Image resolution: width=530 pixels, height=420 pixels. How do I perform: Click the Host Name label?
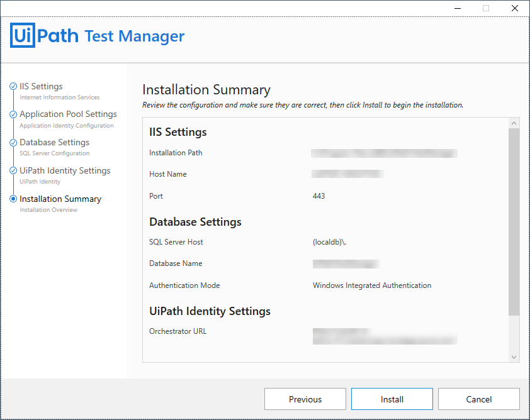(168, 174)
